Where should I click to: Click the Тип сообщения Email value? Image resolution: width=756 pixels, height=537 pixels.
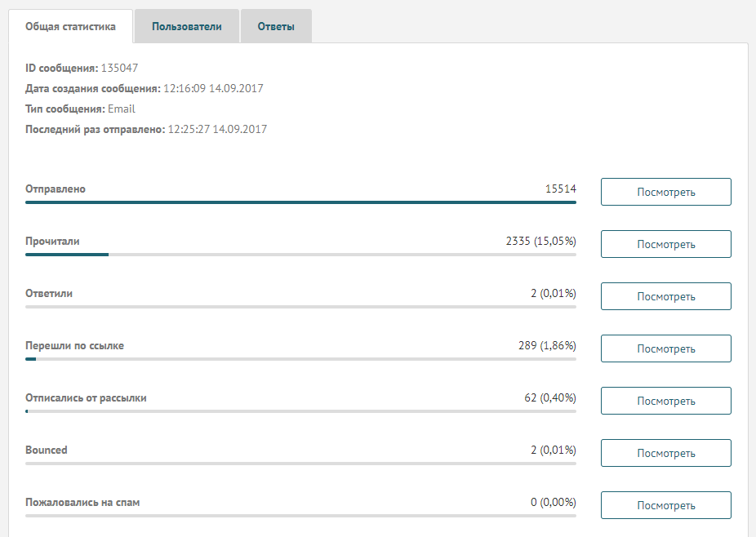point(122,109)
